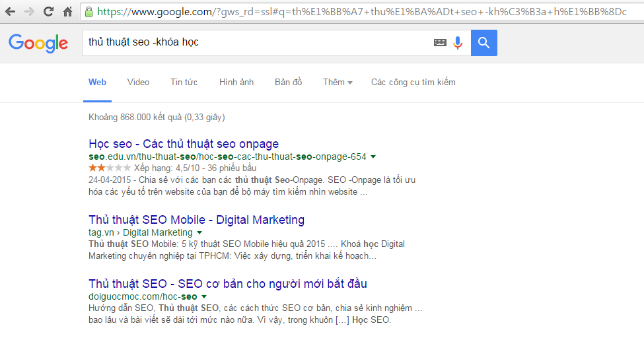Expand dropdown arrow next to tag.vn breadcrumb
Screen dimensions: 644x338
coord(199,232)
